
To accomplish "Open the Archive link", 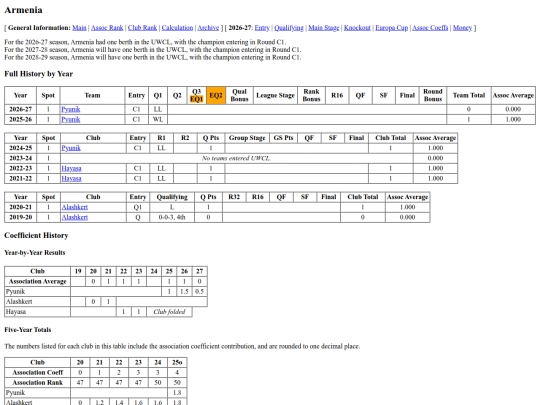I will point(208,28).
